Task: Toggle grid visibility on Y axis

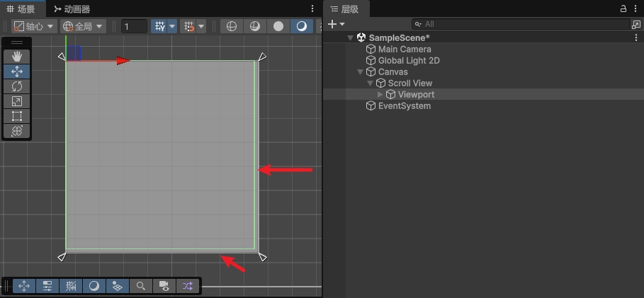Action: click(159, 27)
